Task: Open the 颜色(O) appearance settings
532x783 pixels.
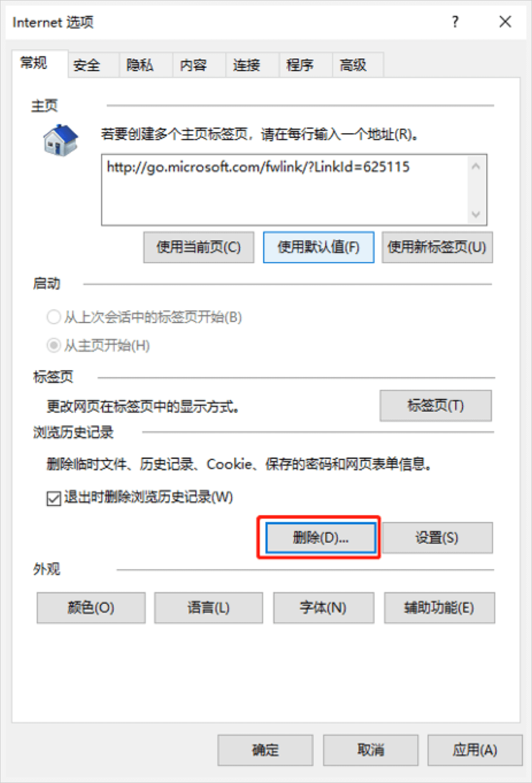Action: click(91, 608)
